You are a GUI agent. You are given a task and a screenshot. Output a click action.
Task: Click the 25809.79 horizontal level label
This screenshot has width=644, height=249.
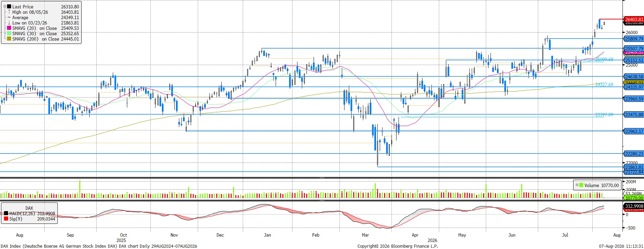634,39
